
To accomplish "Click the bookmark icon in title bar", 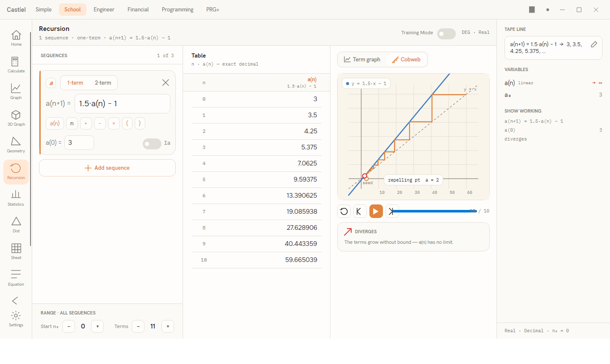I will 532,10.
